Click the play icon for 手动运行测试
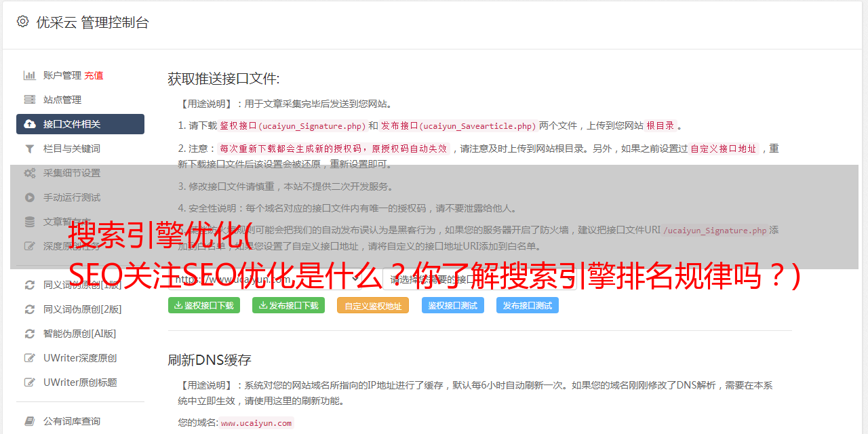The width and height of the screenshot is (868, 434). click(30, 197)
